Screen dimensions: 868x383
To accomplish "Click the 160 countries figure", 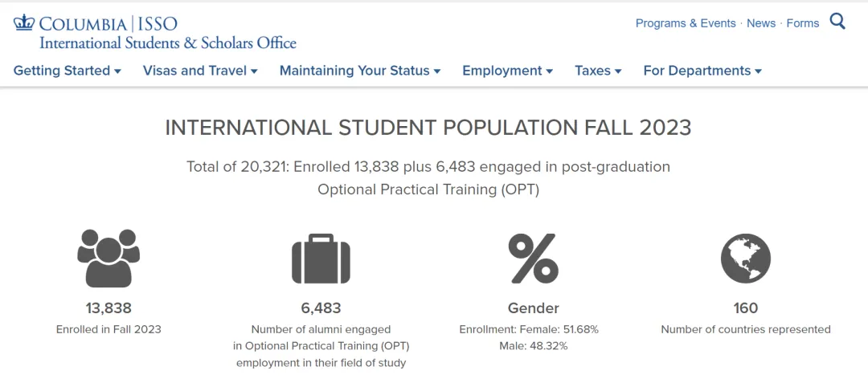I will point(746,308).
